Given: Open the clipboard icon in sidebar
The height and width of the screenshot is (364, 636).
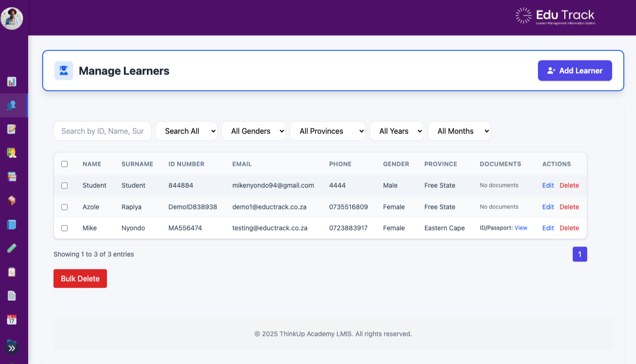Looking at the screenshot, I should (12, 272).
